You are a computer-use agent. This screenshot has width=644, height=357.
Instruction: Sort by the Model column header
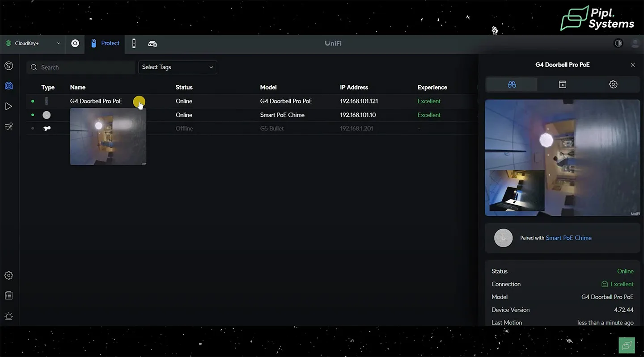(x=268, y=87)
